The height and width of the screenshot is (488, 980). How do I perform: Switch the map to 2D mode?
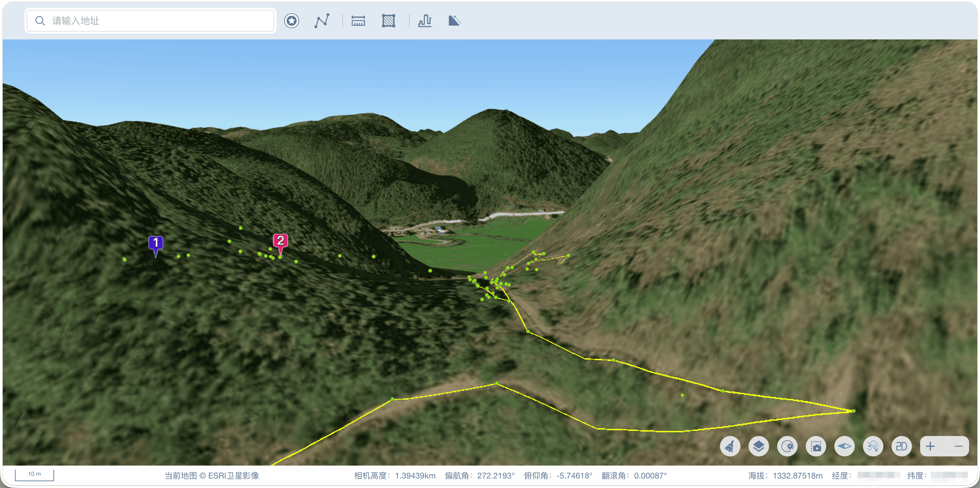(901, 446)
